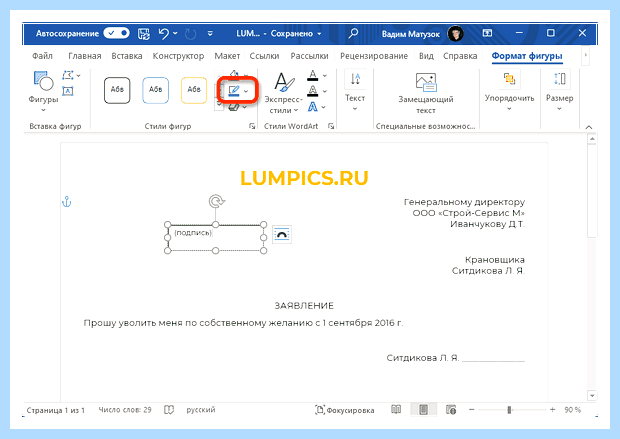The height and width of the screenshot is (439, 620).
Task: Open the Text Effects dropdown arrow
Action: 324,107
